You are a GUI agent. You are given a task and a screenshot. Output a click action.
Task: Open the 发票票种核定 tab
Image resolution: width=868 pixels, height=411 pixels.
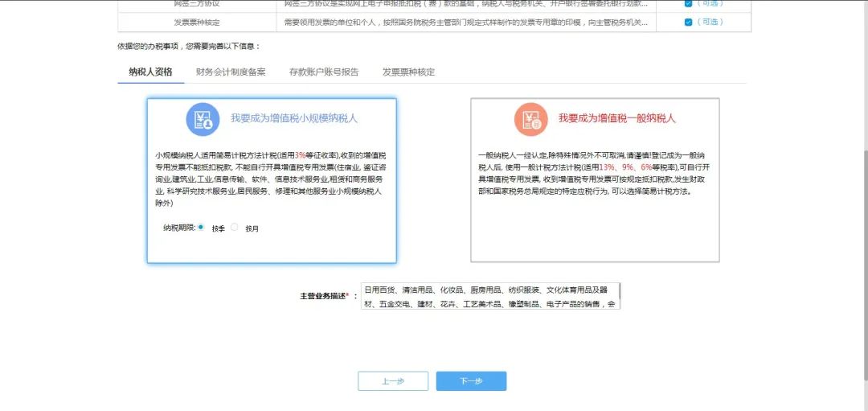[408, 72]
